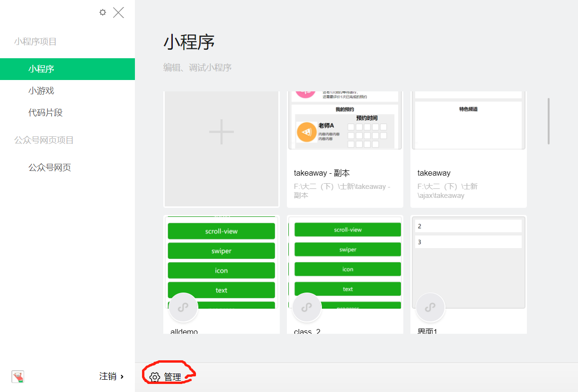Open the takeaway project thumbnail

pos(469,120)
